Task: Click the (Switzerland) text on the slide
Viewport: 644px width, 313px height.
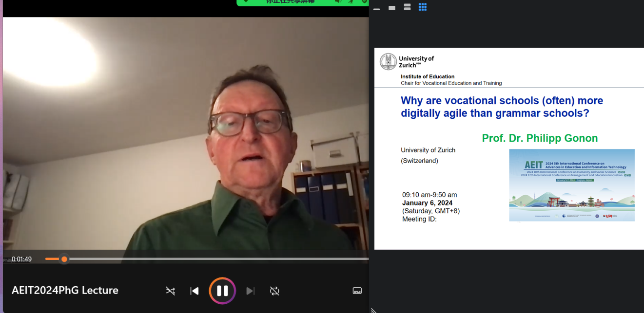Action: tap(419, 161)
